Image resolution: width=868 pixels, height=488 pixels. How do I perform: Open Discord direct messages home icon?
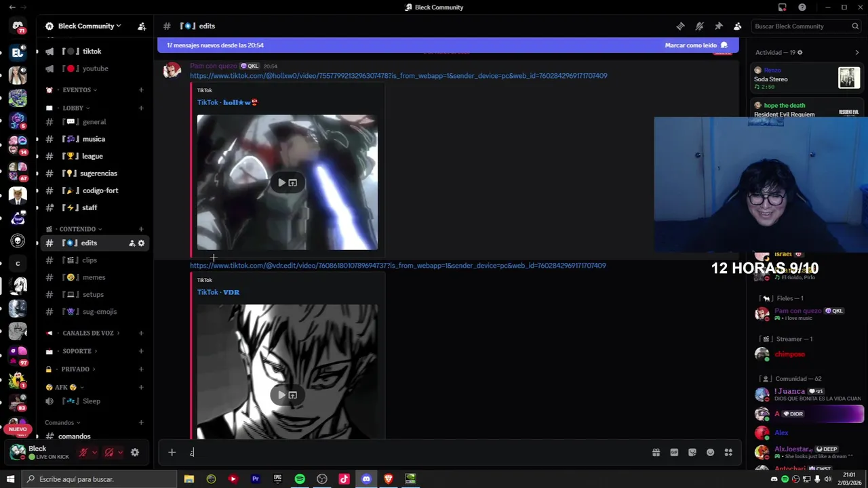[18, 26]
